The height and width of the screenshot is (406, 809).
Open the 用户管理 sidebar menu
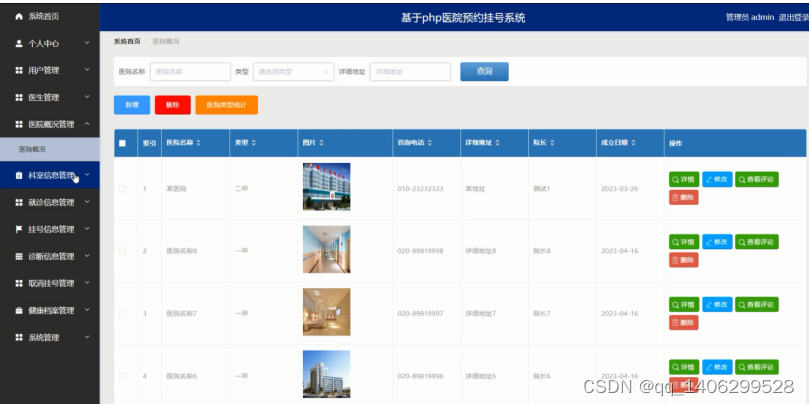[x=50, y=70]
